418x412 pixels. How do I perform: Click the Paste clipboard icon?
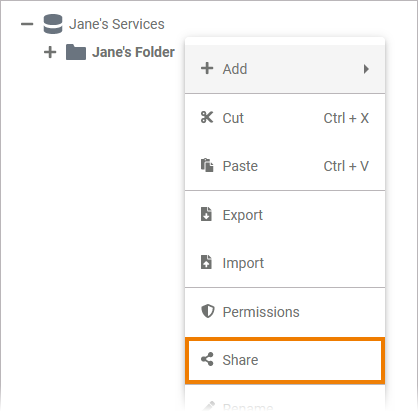[207, 165]
